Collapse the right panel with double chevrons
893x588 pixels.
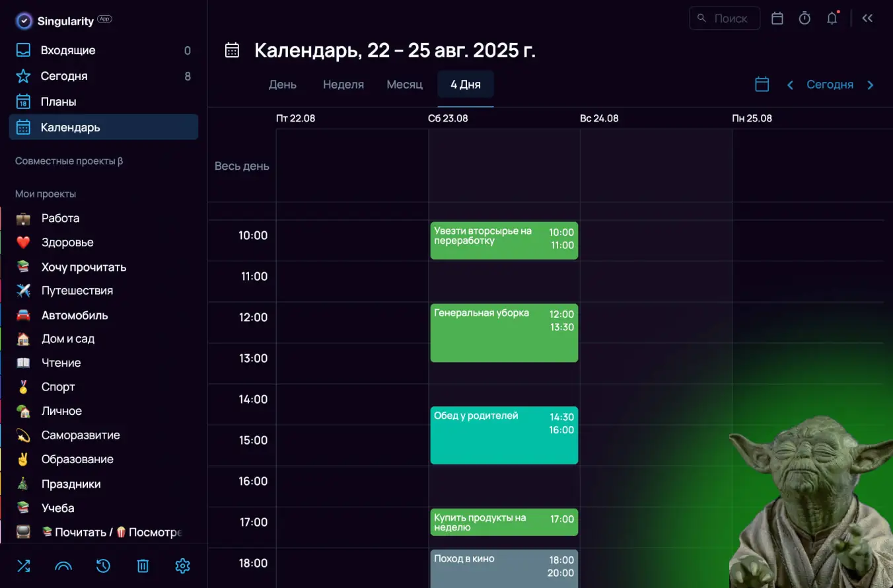[867, 18]
